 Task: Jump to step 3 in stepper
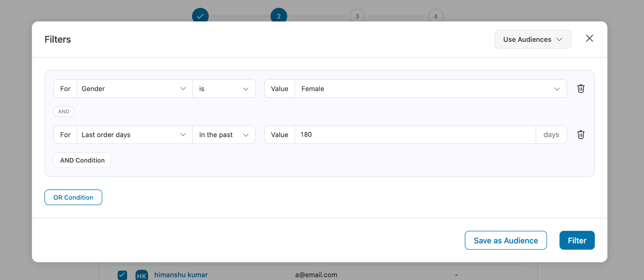(x=357, y=16)
